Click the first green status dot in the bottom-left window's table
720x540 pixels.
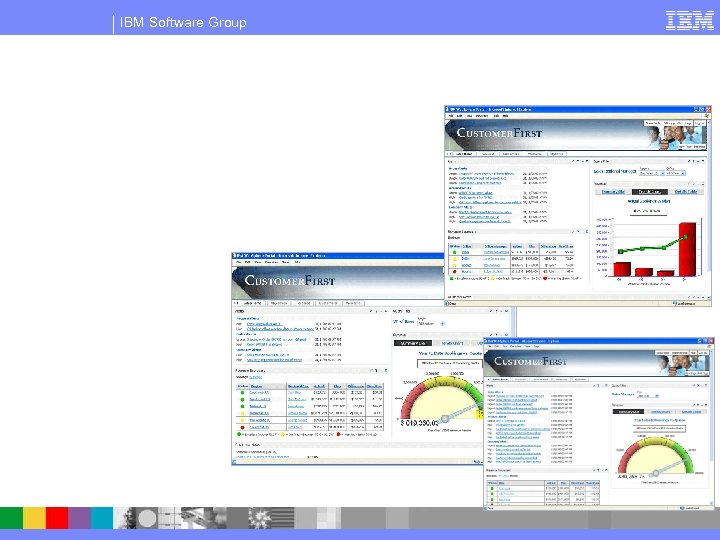tap(242, 393)
